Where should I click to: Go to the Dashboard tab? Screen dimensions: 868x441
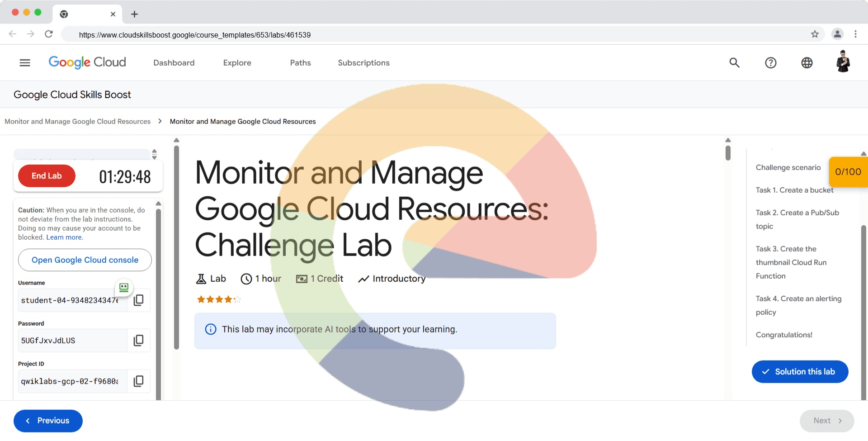(174, 63)
